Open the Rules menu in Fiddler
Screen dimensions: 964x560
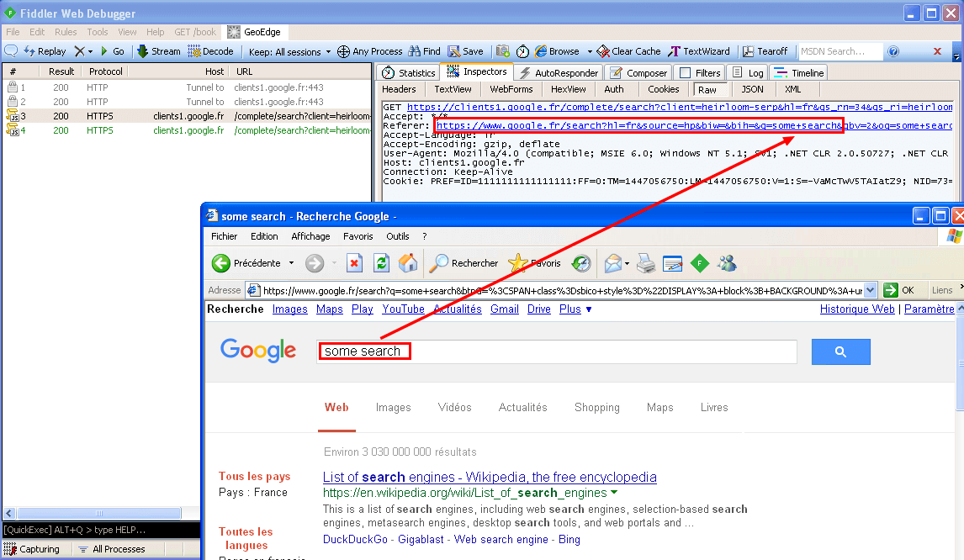click(66, 32)
